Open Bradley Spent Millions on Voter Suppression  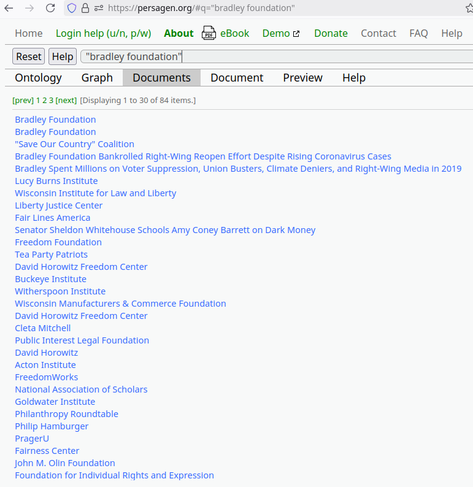click(x=238, y=169)
